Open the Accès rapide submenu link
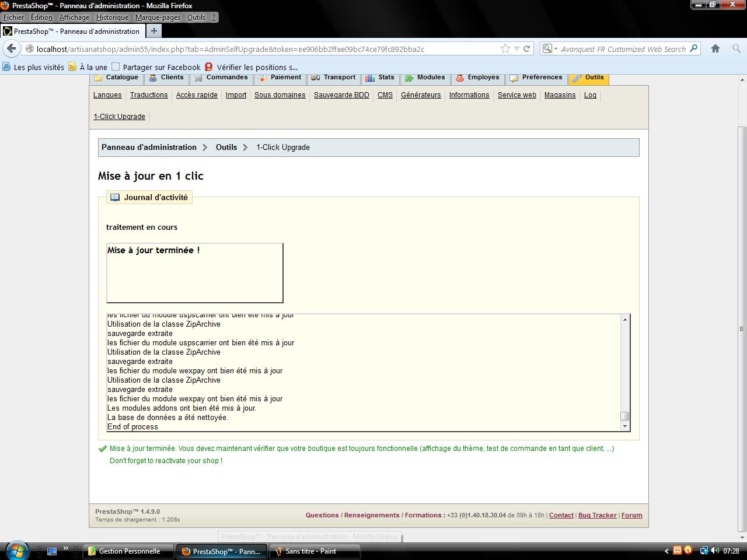 click(x=197, y=95)
